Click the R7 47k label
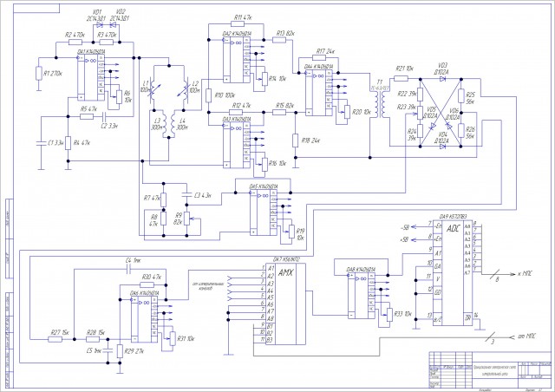This screenshot has height=392, width=555. (153, 199)
